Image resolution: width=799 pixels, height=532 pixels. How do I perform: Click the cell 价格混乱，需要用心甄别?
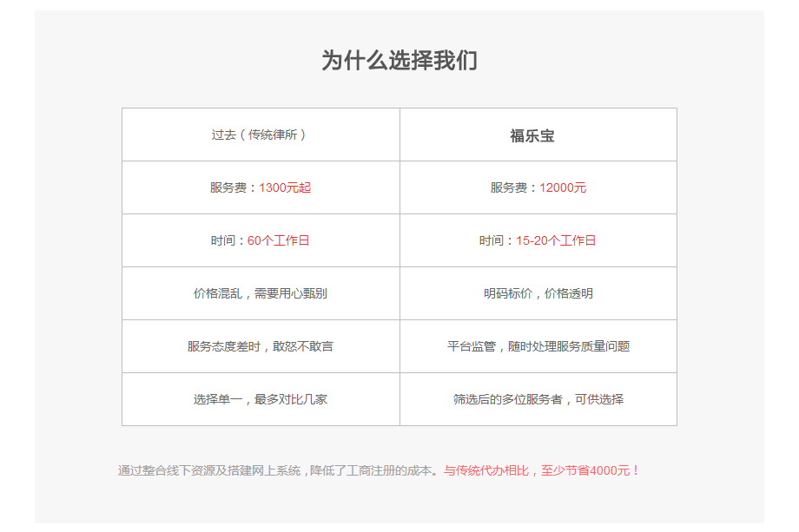pyautogui.click(x=261, y=293)
